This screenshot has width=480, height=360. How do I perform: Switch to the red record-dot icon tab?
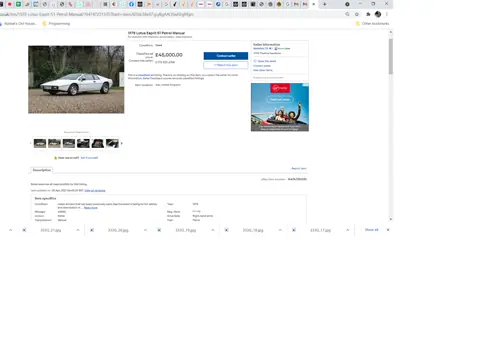coord(10,4)
